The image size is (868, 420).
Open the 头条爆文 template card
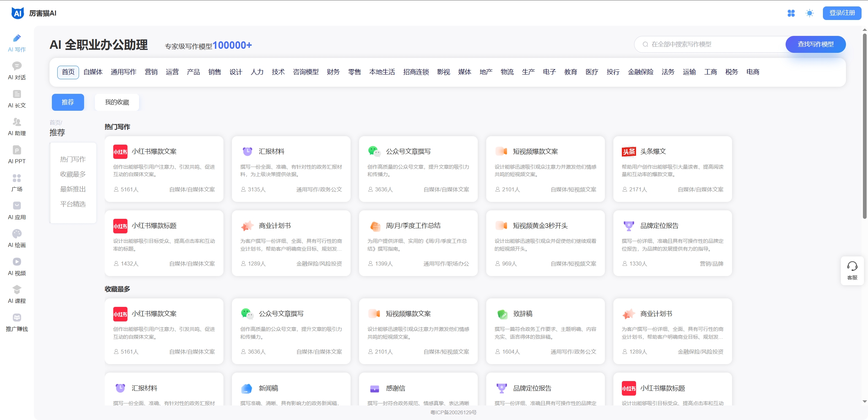(672, 169)
